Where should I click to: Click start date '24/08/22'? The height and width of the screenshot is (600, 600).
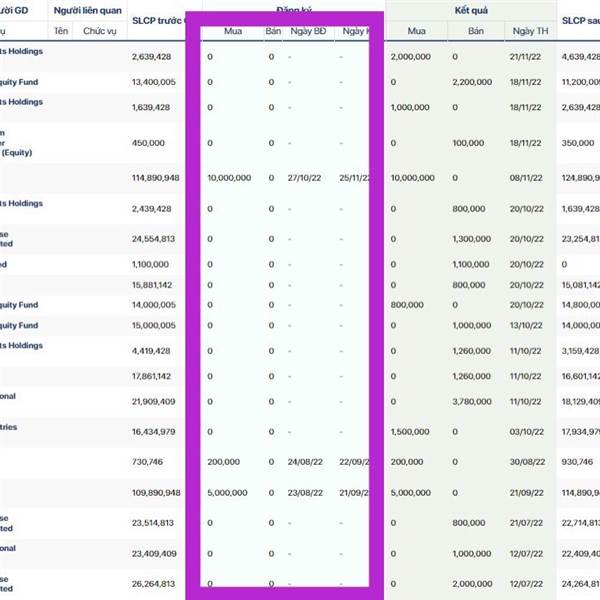click(305, 462)
